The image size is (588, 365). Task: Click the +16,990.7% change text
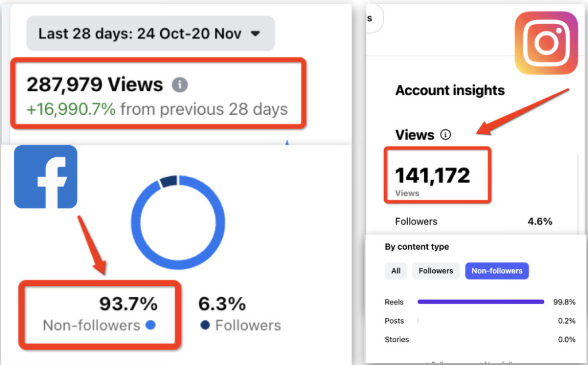pyautogui.click(x=72, y=109)
